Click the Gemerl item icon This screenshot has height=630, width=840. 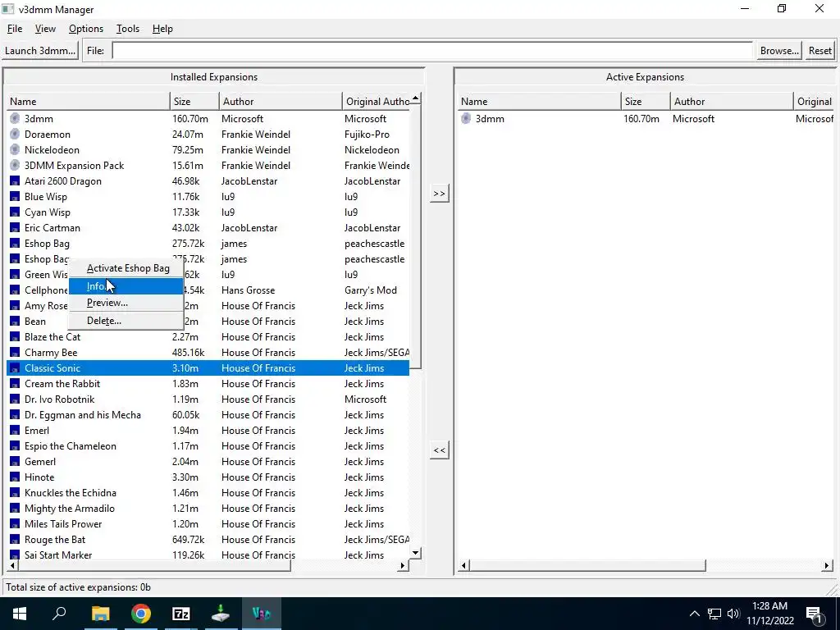(x=15, y=461)
